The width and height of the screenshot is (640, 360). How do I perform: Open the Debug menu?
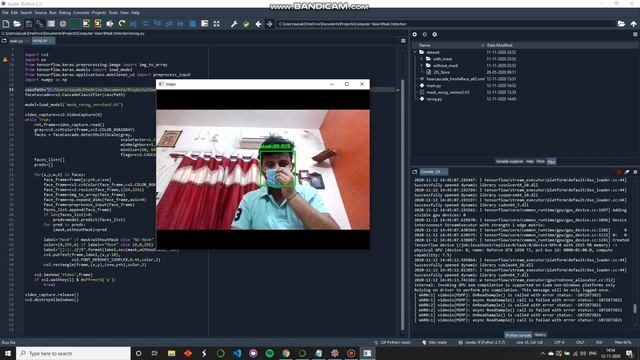64,13
